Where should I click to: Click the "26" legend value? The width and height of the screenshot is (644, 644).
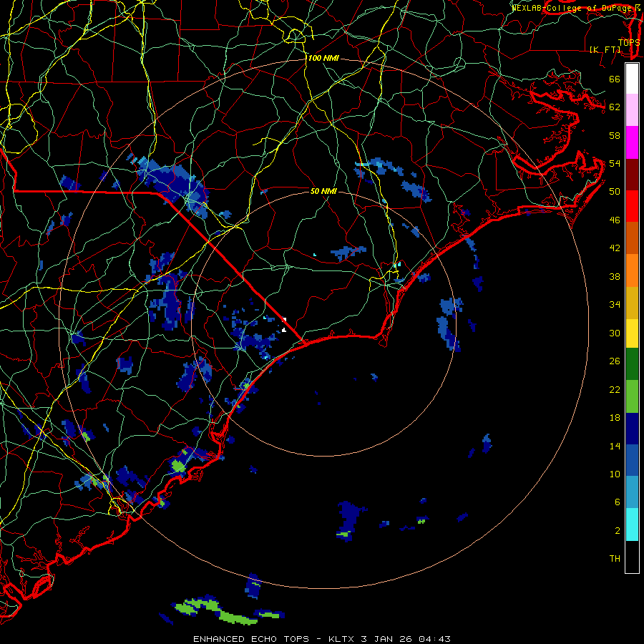tap(615, 361)
